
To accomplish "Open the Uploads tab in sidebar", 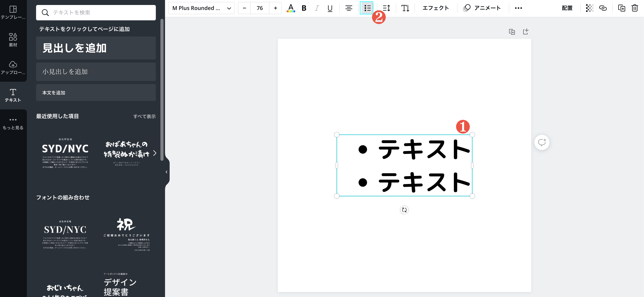I will click(x=13, y=68).
